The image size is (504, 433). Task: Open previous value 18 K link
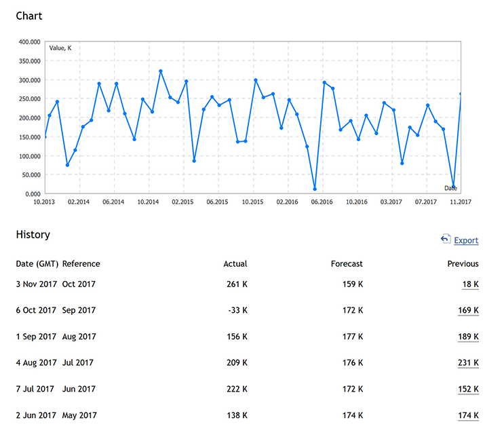(471, 284)
